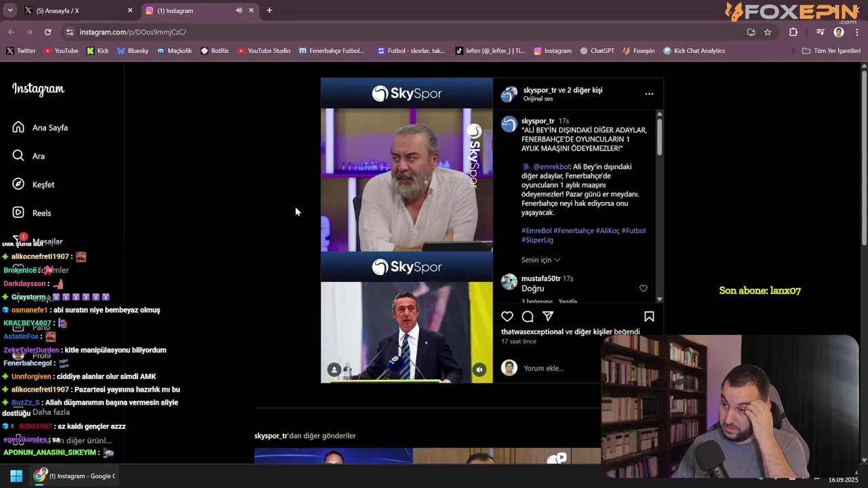Screen dimensions: 868x488
Task: Open the BotRix bookmark
Action: (215, 51)
